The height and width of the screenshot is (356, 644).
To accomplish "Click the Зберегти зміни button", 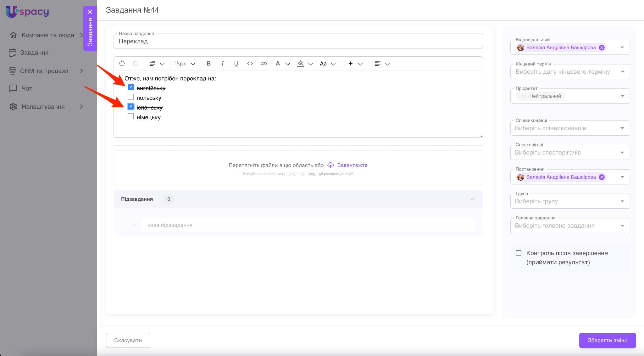I will point(607,340).
